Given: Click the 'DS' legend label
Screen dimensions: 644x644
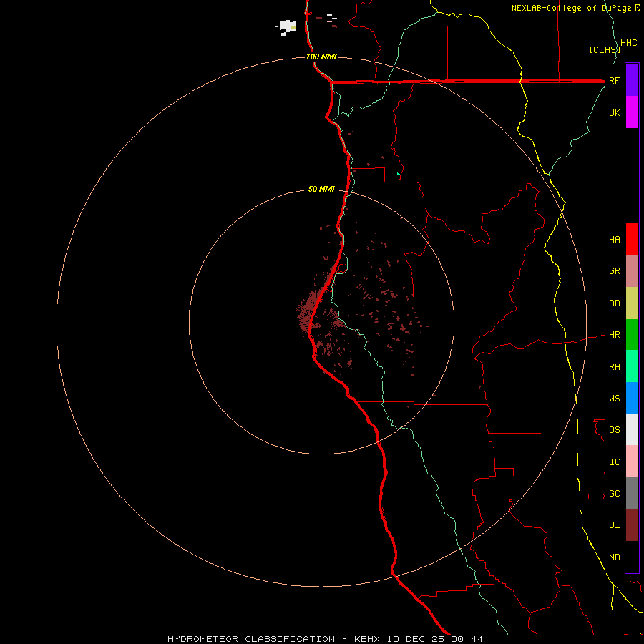Looking at the screenshot, I should pyautogui.click(x=615, y=430).
